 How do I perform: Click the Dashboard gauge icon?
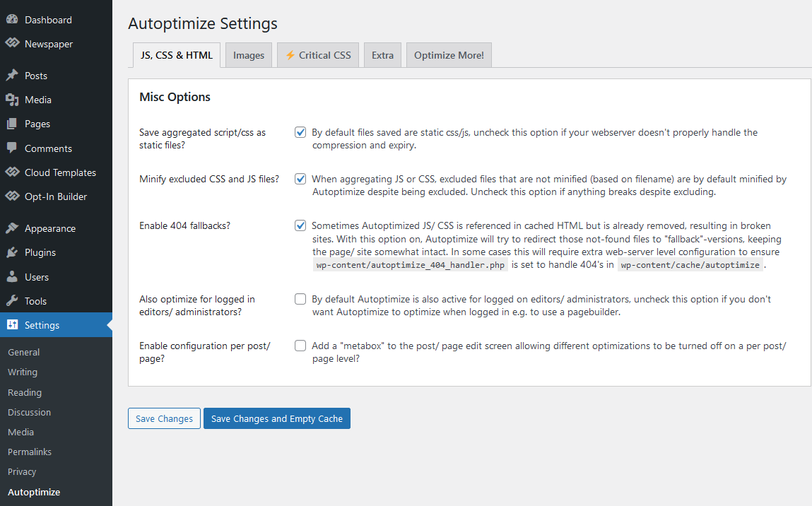(12, 20)
